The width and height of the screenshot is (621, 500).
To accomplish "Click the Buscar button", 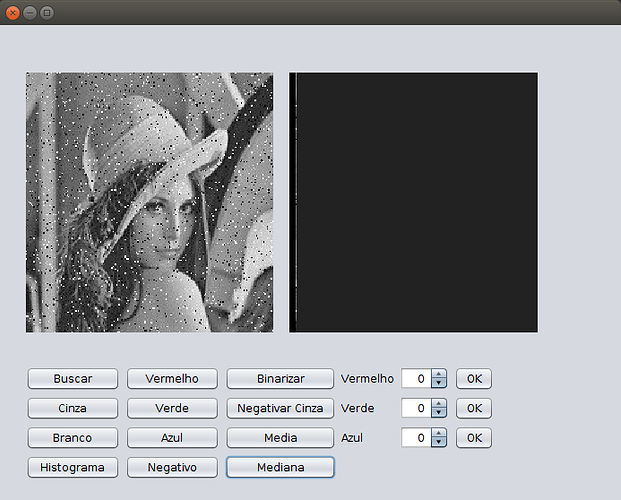I will click(73, 379).
